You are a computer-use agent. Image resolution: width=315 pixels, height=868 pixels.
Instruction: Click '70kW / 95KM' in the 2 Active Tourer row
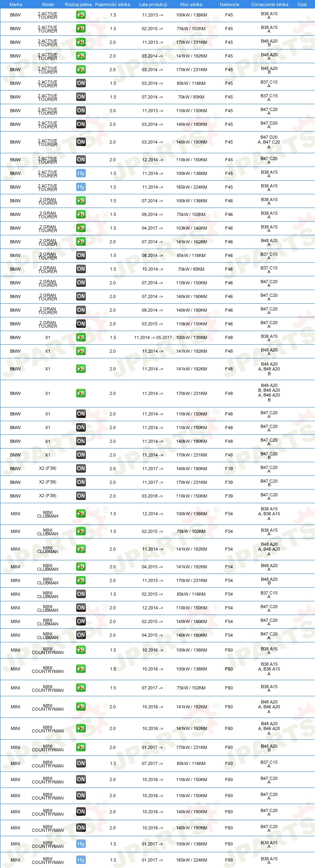(191, 97)
